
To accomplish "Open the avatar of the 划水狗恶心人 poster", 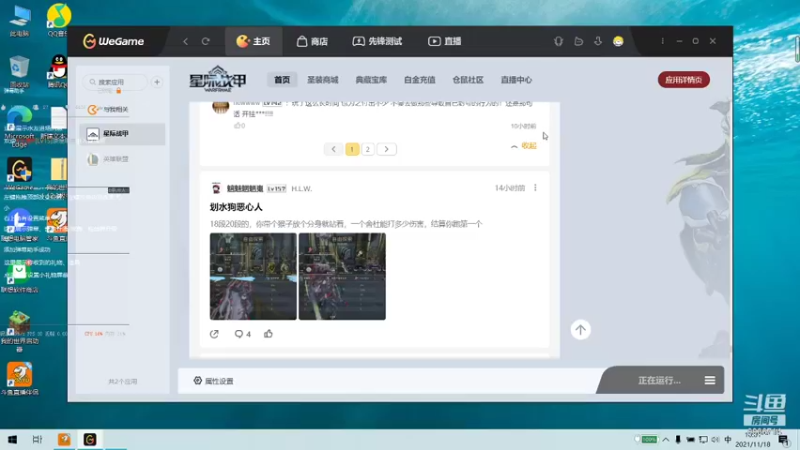I will (x=216, y=188).
